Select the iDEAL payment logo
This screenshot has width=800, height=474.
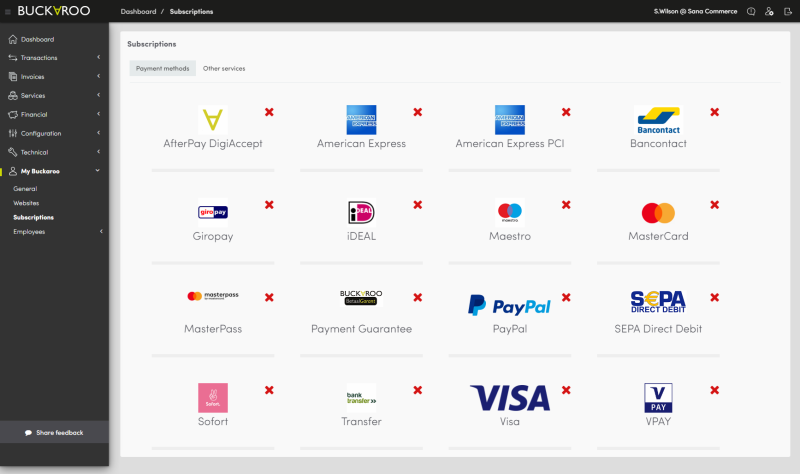[361, 212]
